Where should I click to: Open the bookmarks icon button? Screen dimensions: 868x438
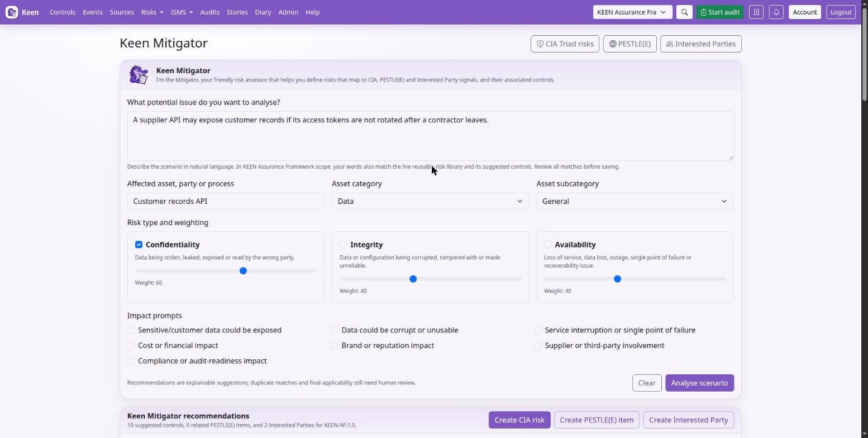(756, 12)
